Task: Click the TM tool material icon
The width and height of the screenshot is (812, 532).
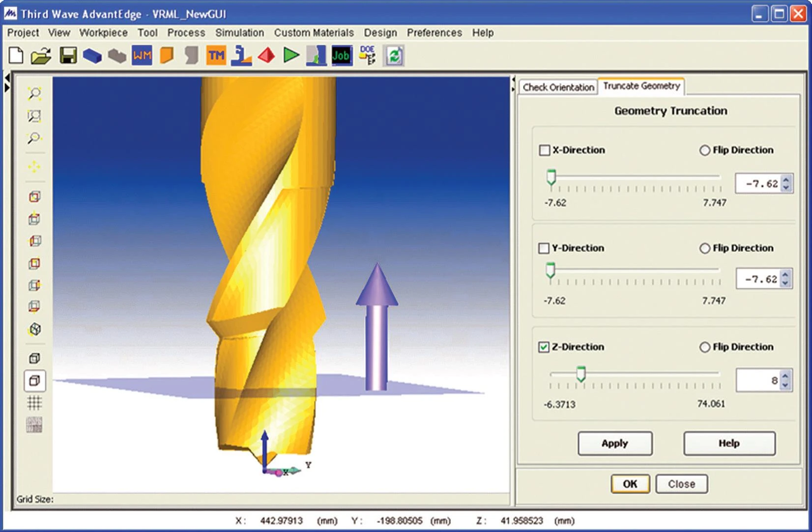Action: 216,56
